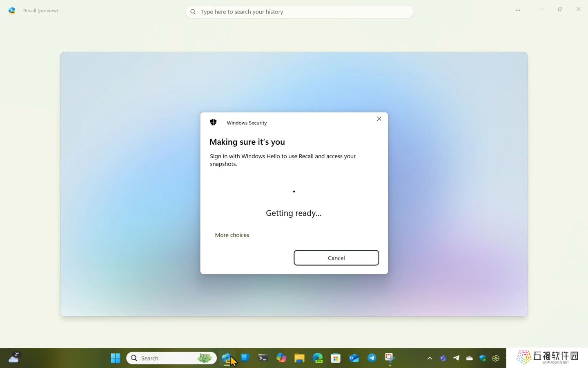Open the Recall three-dots menu
This screenshot has height=368, width=588.
point(518,10)
